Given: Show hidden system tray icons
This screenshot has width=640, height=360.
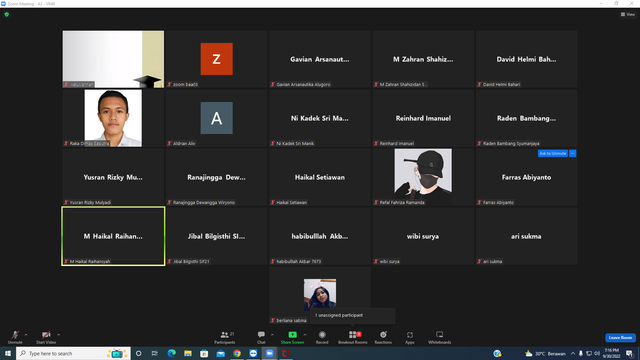Looking at the screenshot, I should pos(573,353).
